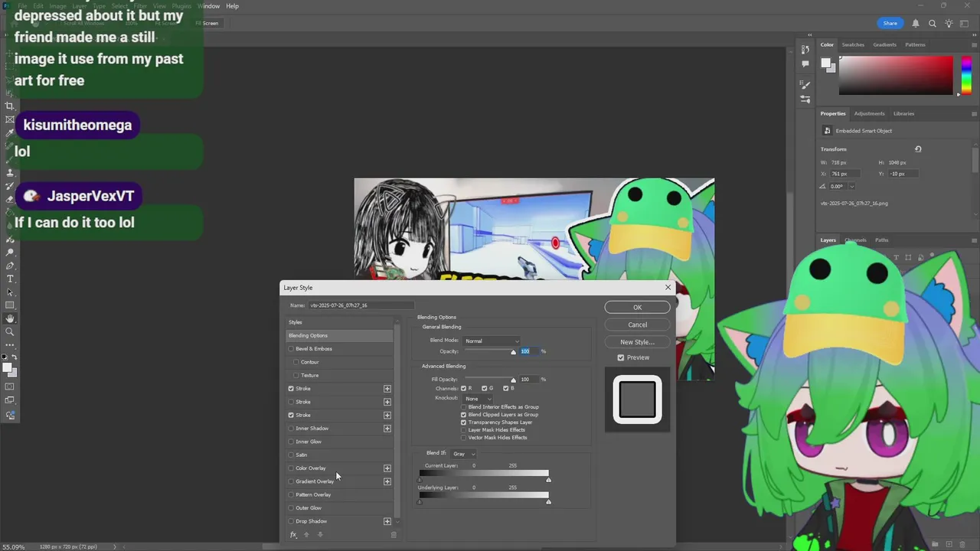980x551 pixels.
Task: Add another Gradient Overlay plus icon
Action: pos(387,481)
